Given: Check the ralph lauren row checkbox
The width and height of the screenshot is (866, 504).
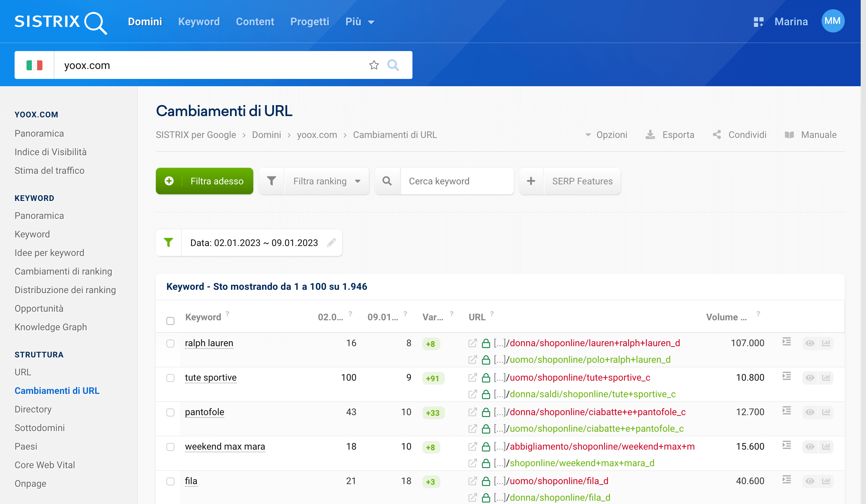Looking at the screenshot, I should tap(170, 344).
